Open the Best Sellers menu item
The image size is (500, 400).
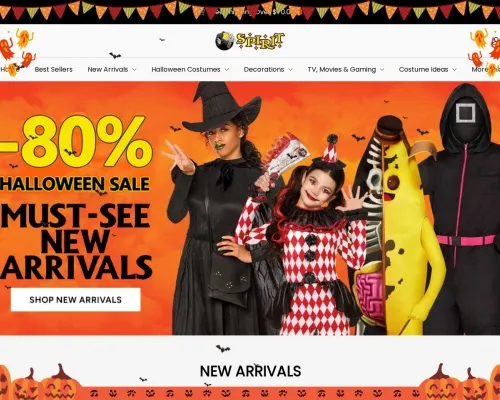[53, 70]
